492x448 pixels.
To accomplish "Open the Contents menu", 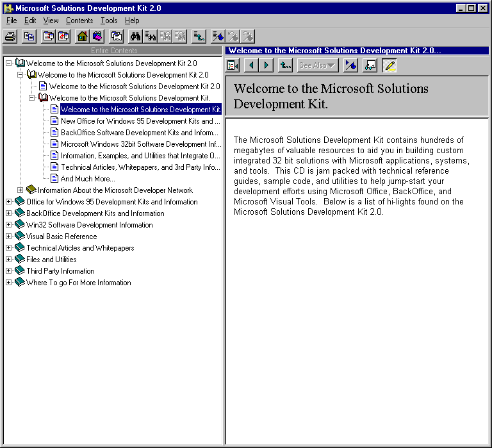I will click(79, 21).
